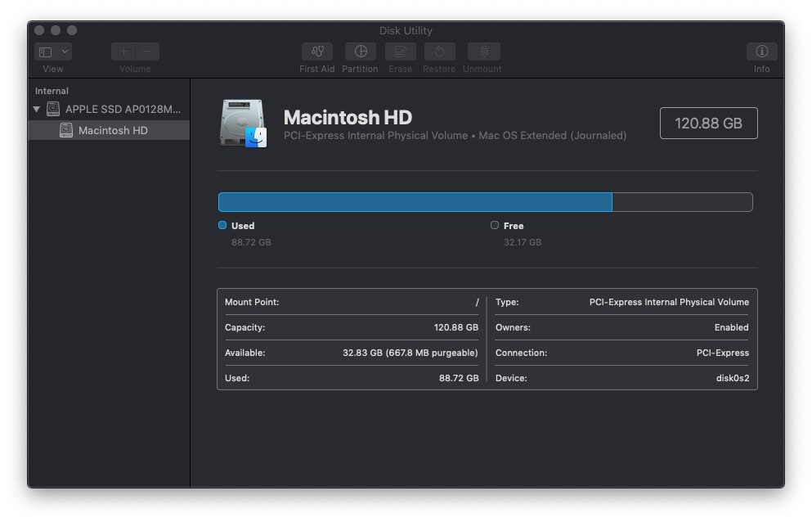Select Macintosh HD volume in sidebar
This screenshot has width=812, height=522.
click(110, 130)
